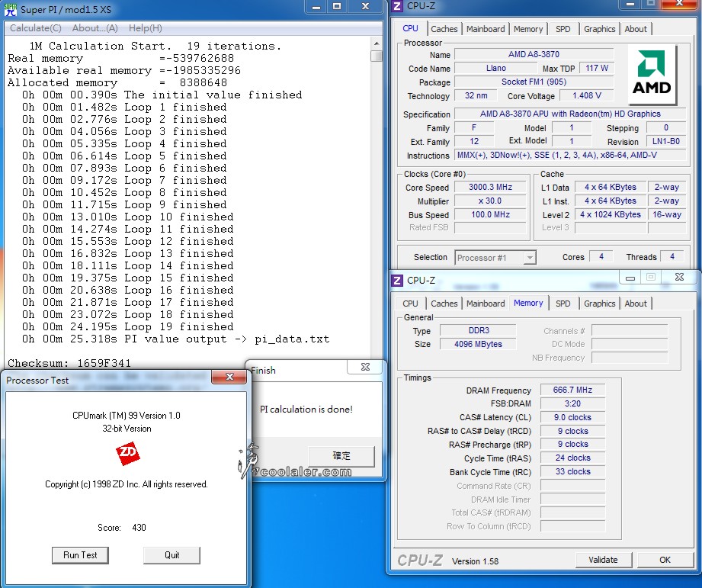This screenshot has width=702, height=588.
Task: Click the AMD A8-3870 Name field
Action: (534, 55)
